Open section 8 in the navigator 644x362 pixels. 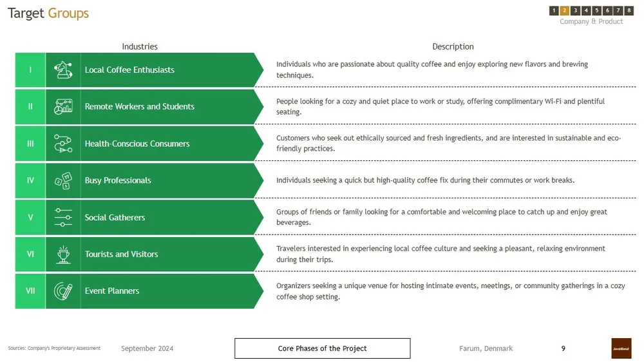tap(629, 11)
